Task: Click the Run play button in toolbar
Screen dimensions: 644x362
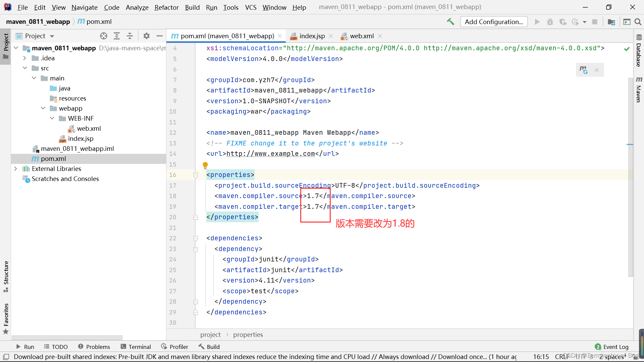Action: tap(537, 21)
